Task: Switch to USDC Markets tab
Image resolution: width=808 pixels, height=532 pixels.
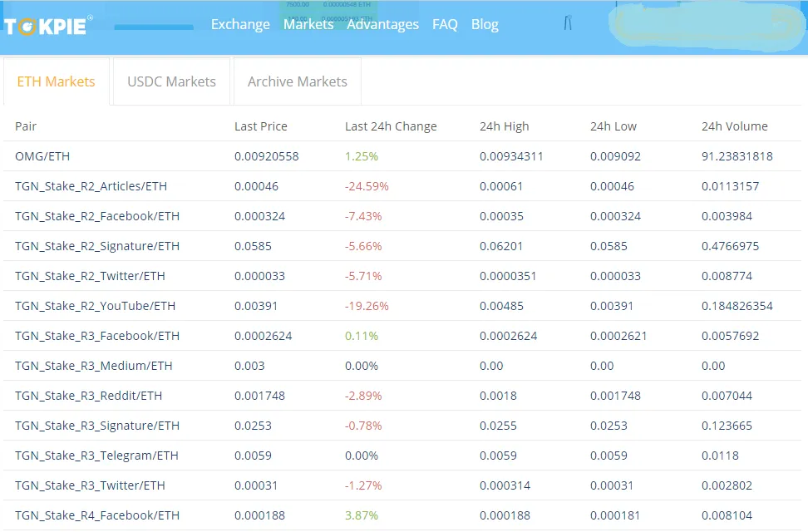Action: (171, 81)
